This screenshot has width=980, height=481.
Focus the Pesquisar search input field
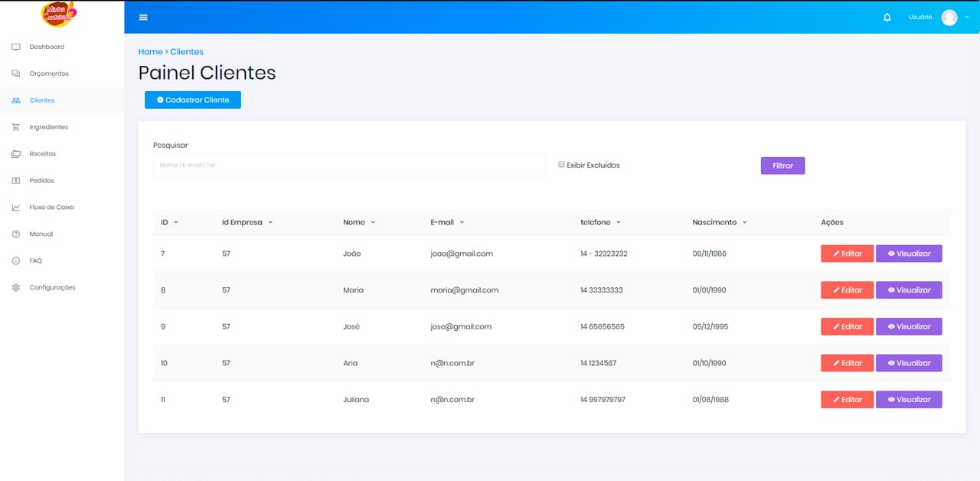pos(349,165)
